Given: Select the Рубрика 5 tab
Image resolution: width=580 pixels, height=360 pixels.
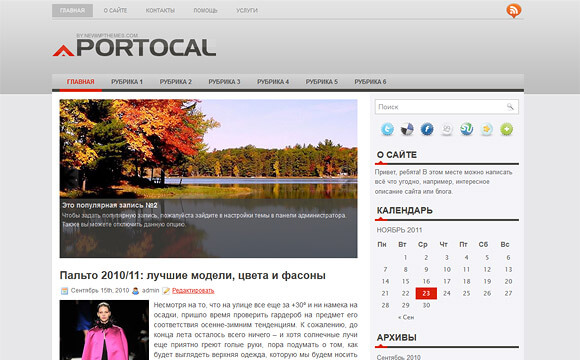Looking at the screenshot, I should pos(321,82).
